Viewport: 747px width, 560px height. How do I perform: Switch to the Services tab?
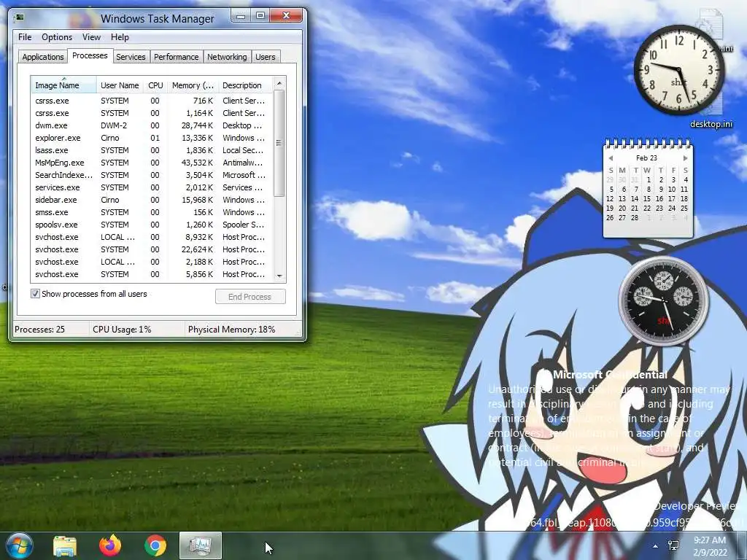click(x=131, y=57)
